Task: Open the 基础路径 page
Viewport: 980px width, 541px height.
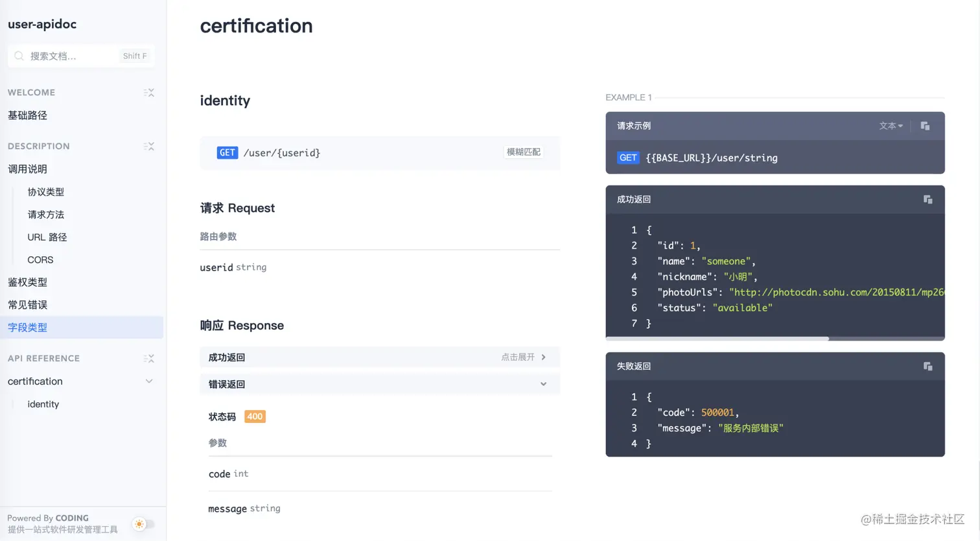Action: [x=27, y=115]
